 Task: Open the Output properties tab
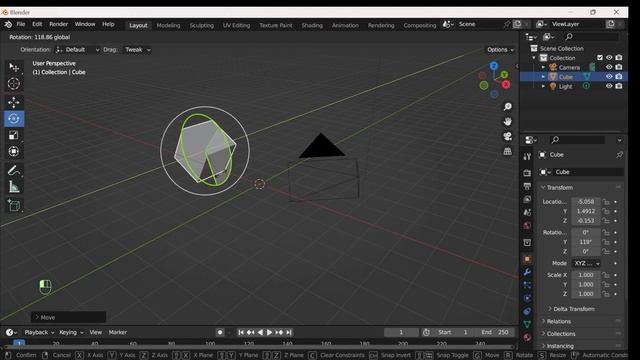pos(527,187)
